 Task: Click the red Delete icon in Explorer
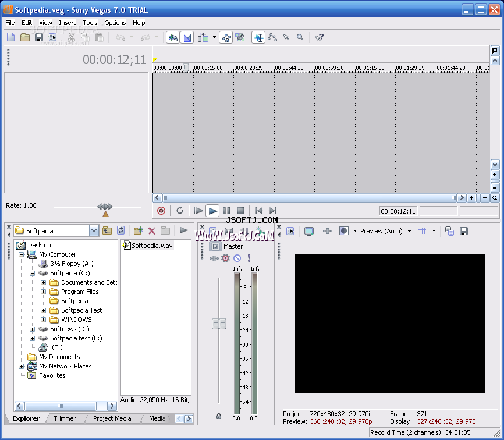pos(152,230)
